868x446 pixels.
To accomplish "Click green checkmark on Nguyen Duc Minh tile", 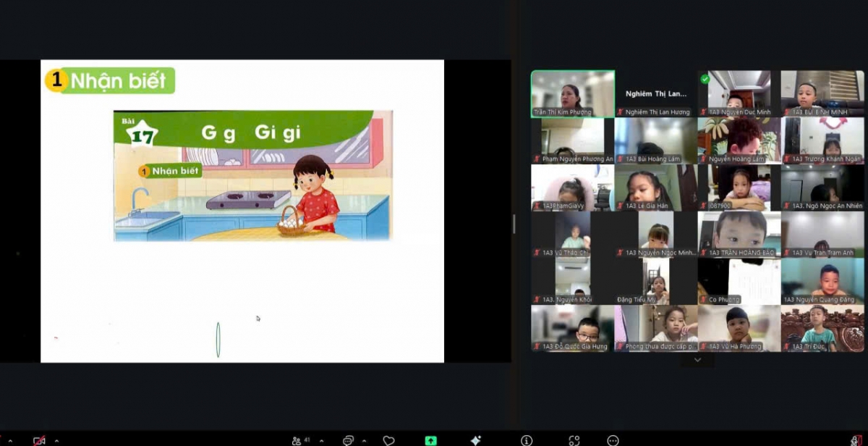I will click(705, 78).
